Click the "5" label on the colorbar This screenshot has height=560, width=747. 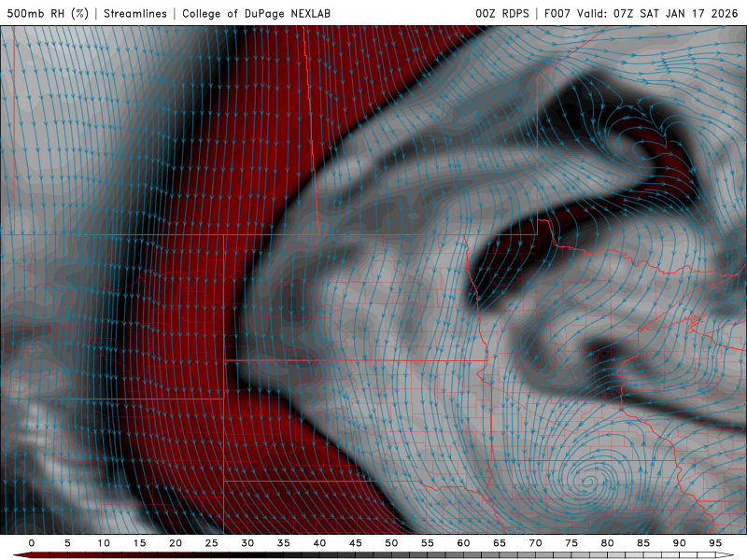67,543
